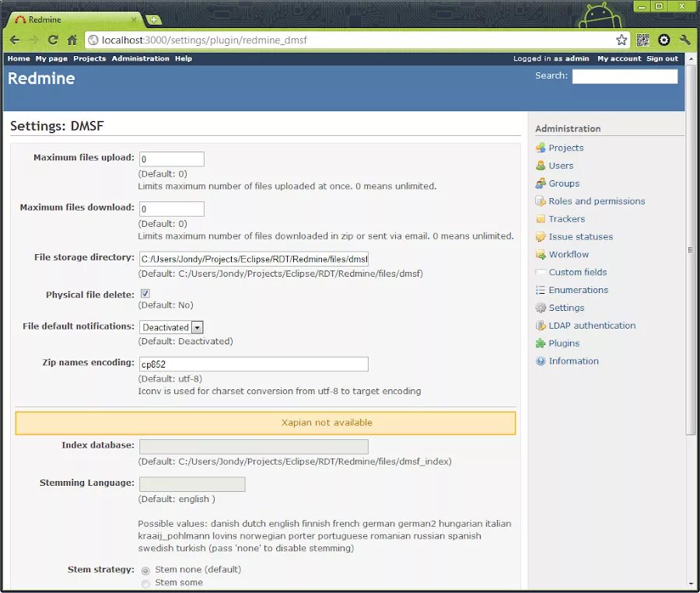Click the Trackers icon in sidebar

coord(541,219)
